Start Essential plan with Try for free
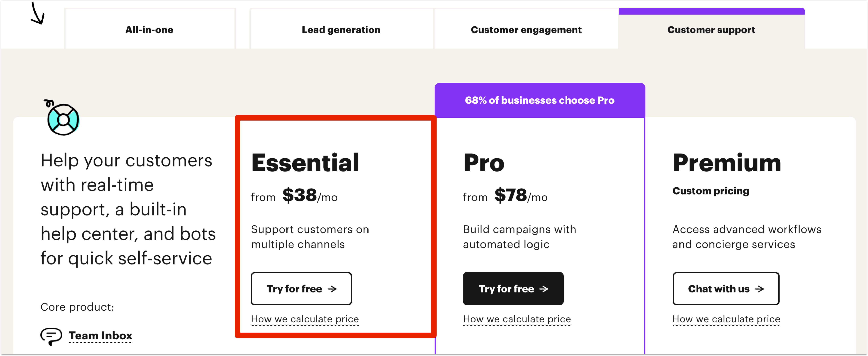This screenshot has height=356, width=868. (x=301, y=289)
